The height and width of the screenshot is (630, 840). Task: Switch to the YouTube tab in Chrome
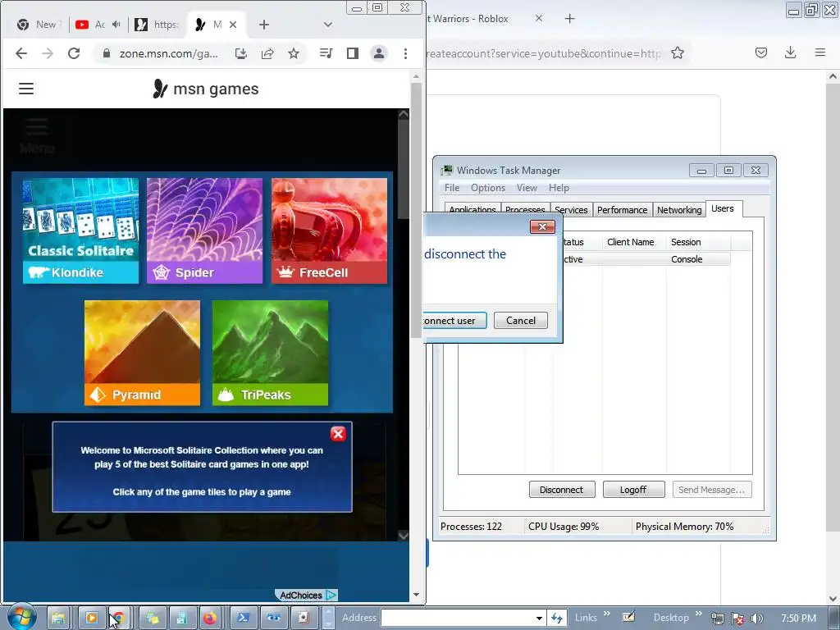click(x=97, y=24)
